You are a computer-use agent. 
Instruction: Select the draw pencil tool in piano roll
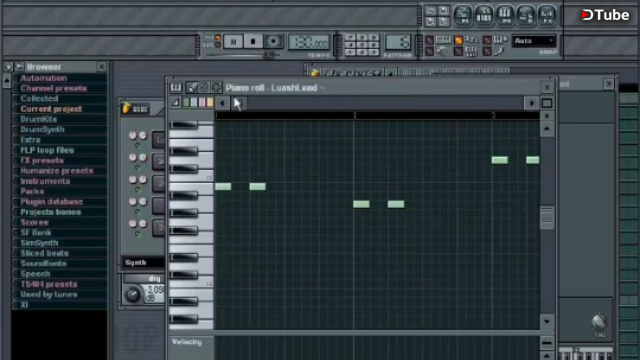(x=191, y=87)
